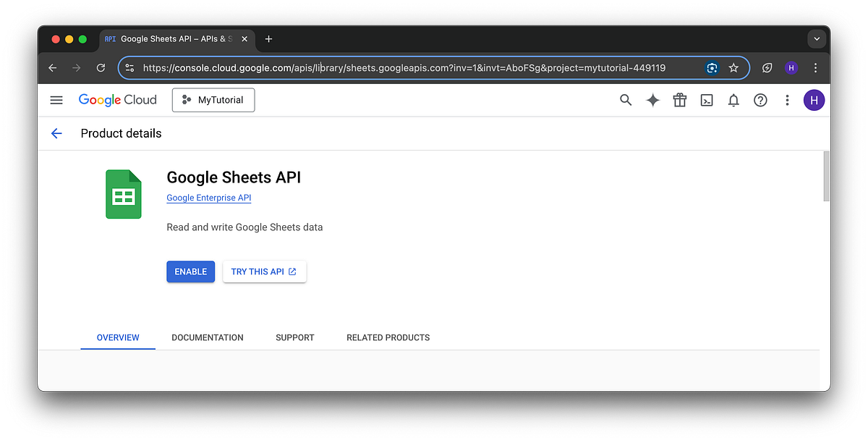Click the browser forward arrow
The image size is (868, 441).
click(77, 68)
